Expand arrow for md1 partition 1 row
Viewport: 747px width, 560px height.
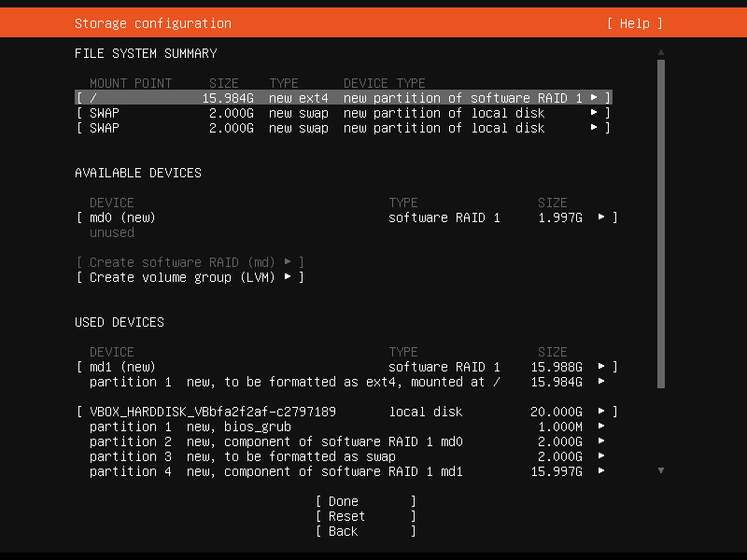[601, 382]
